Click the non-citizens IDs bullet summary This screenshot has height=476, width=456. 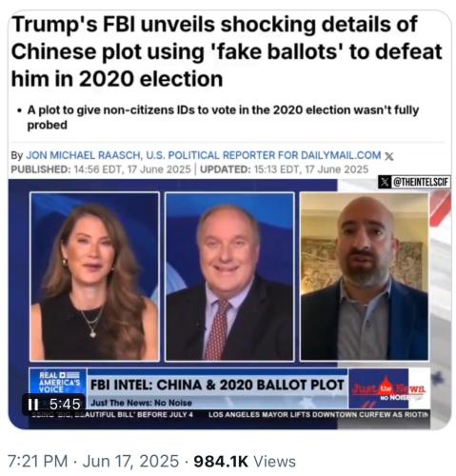(223, 117)
